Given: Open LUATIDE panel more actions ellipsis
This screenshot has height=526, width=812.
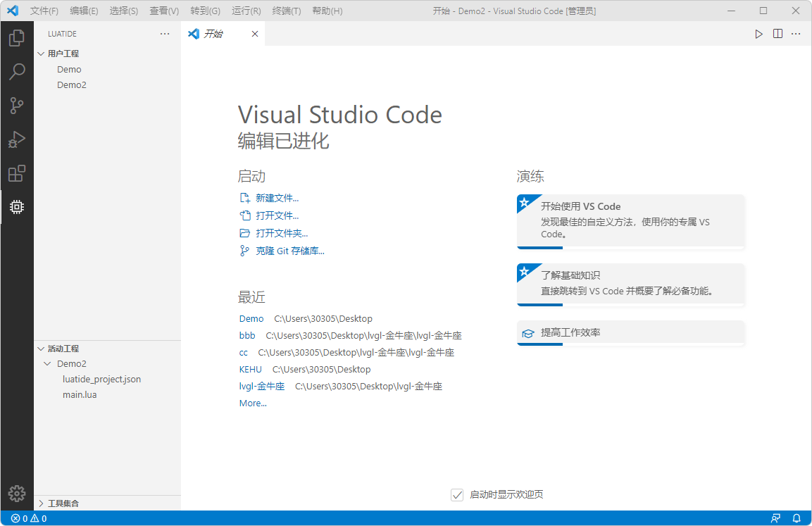Looking at the screenshot, I should coord(165,34).
